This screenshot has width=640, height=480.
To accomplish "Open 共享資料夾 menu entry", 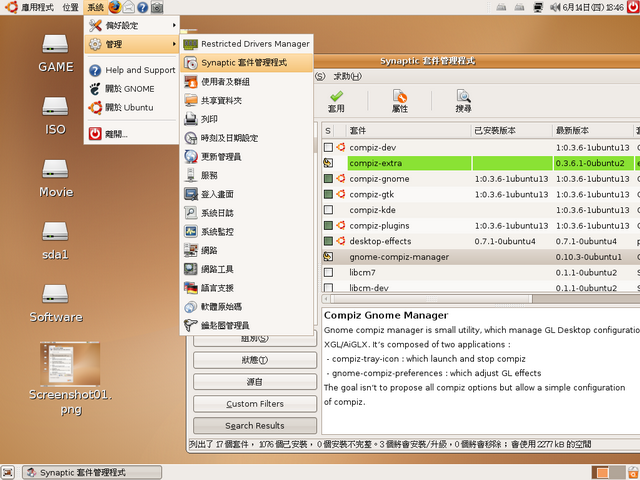I will pyautogui.click(x=247, y=100).
